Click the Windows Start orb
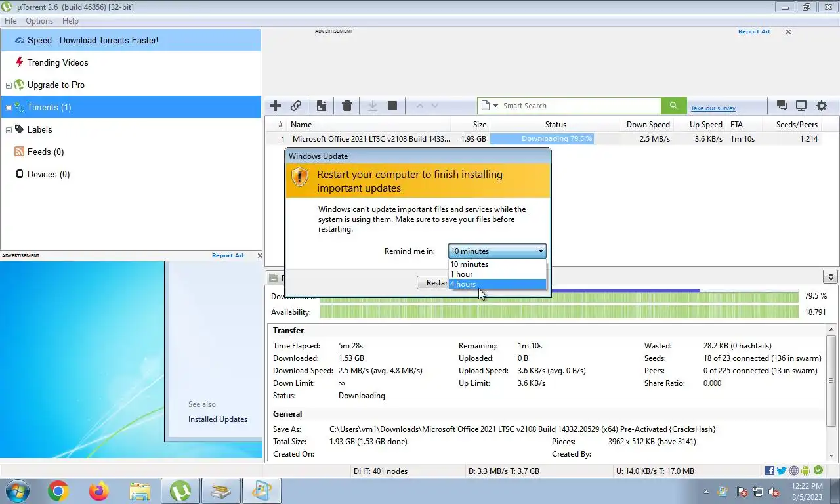This screenshot has height=504, width=840. pos(17,491)
